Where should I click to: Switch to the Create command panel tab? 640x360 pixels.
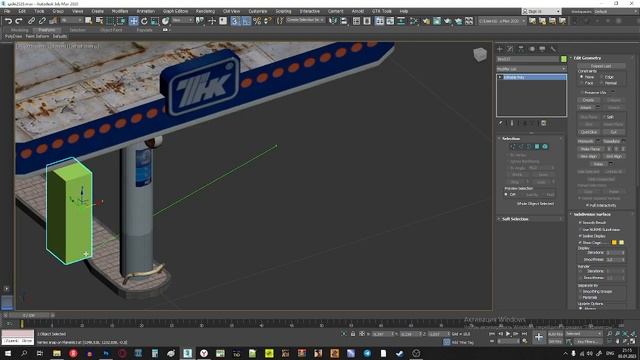pos(500,49)
